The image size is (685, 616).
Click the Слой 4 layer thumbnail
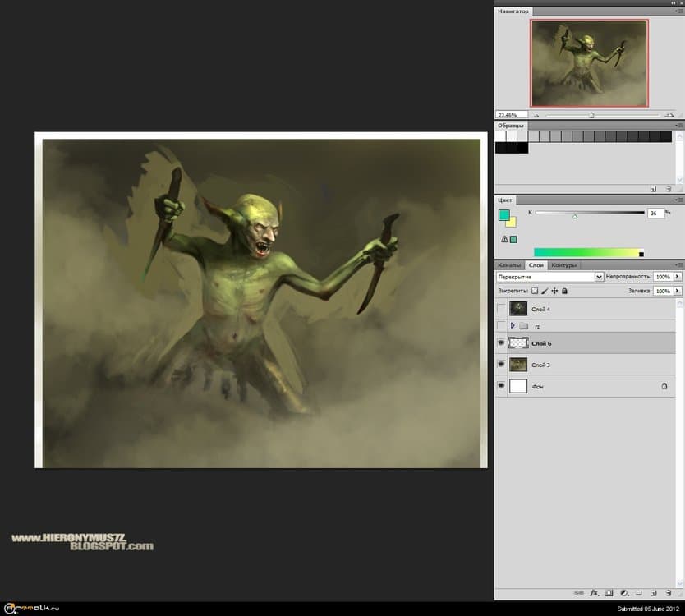pyautogui.click(x=518, y=309)
